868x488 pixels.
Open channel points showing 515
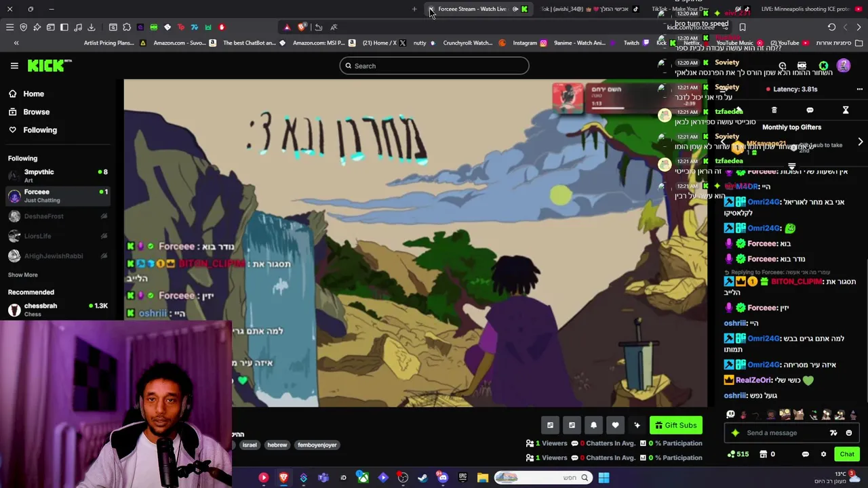click(738, 454)
